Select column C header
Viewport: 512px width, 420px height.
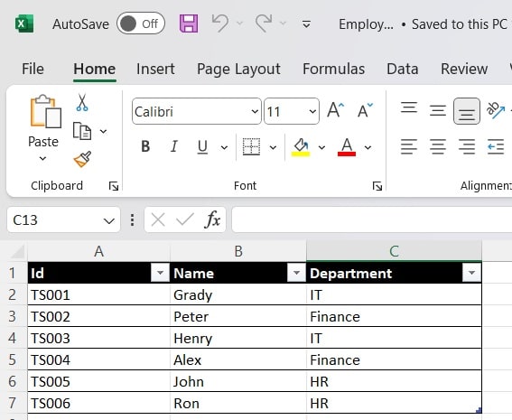click(394, 251)
